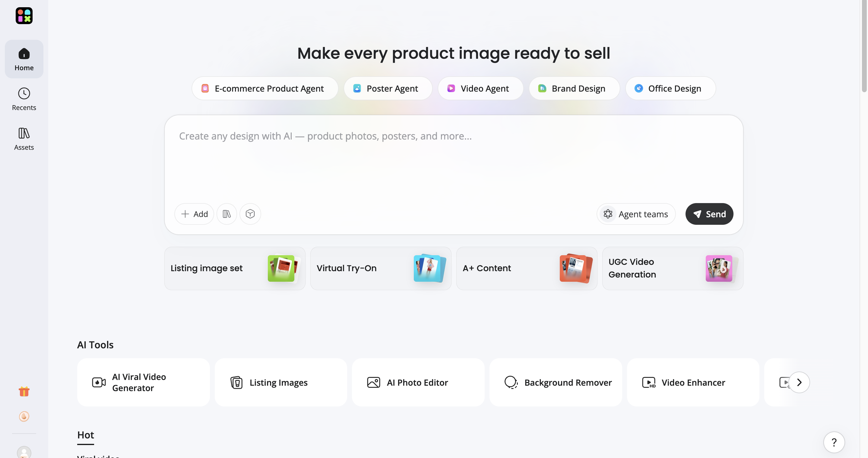The height and width of the screenshot is (458, 868).
Task: Launch AI Viral Video Generator tool
Action: point(144,382)
